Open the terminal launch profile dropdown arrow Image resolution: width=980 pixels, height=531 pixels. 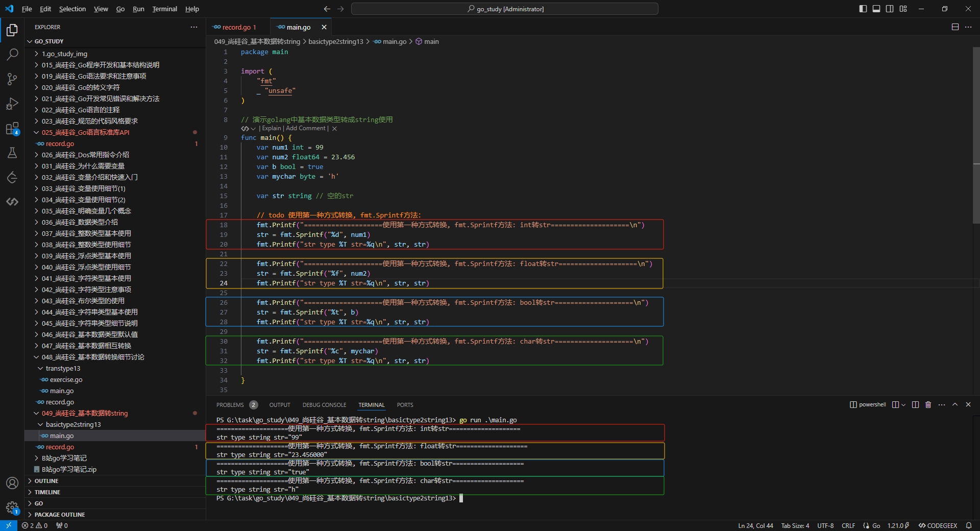(903, 404)
